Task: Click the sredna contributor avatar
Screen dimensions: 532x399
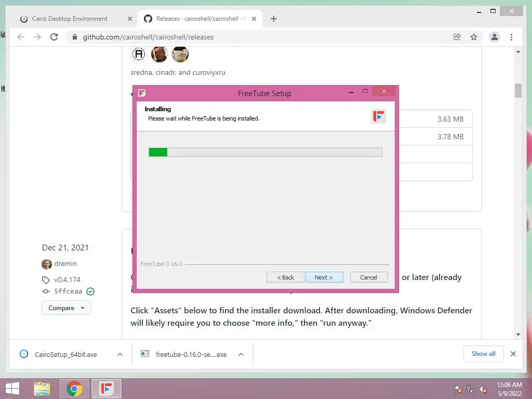Action: click(138, 54)
